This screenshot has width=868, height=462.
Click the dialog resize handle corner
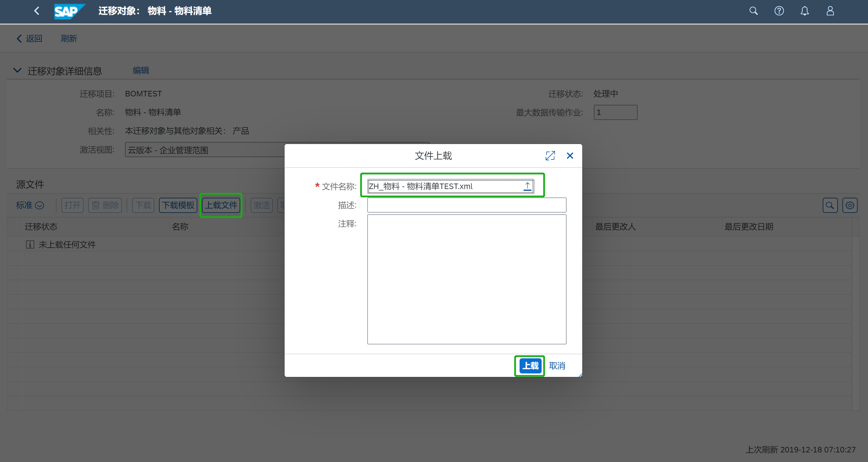tap(580, 375)
